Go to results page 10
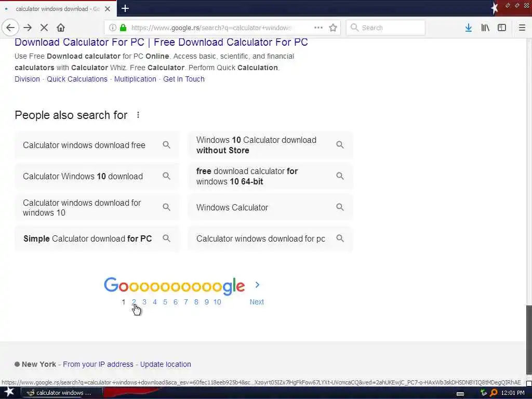This screenshot has width=532, height=399. click(217, 302)
